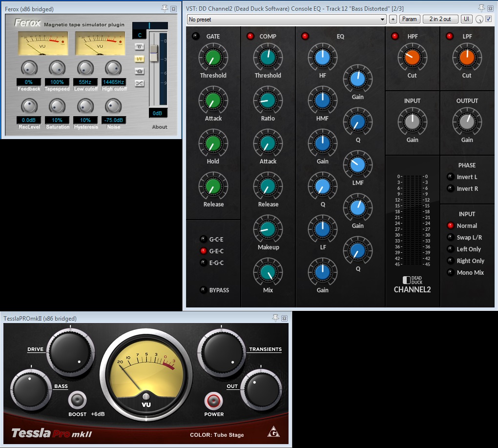498x448 pixels.
Task: Click the plus button beside preset list
Action: pyautogui.click(x=393, y=20)
